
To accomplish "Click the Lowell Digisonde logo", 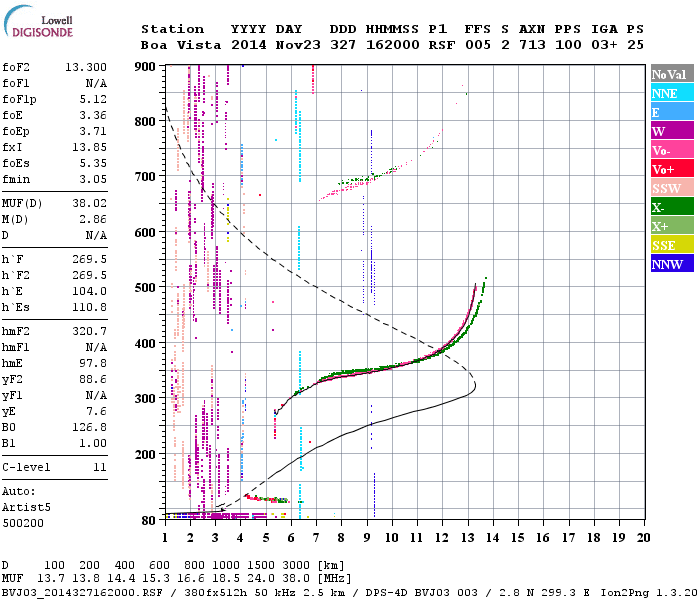I will click(38, 21).
